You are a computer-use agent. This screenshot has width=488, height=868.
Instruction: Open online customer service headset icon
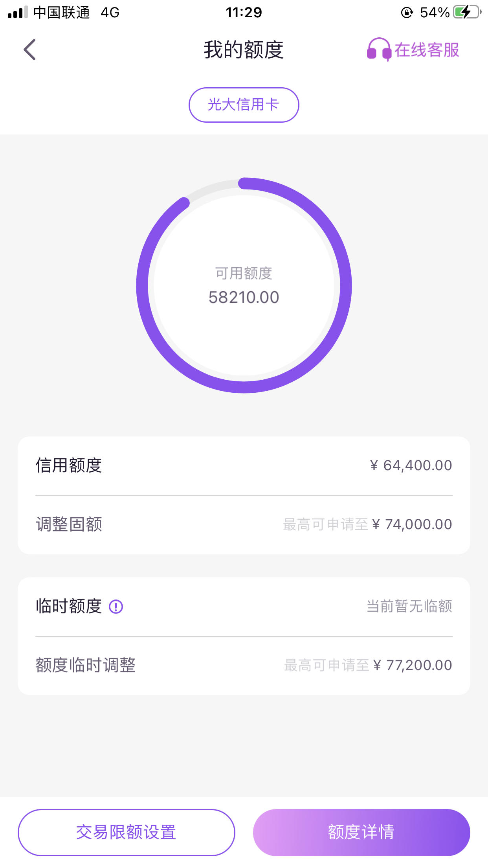(379, 50)
